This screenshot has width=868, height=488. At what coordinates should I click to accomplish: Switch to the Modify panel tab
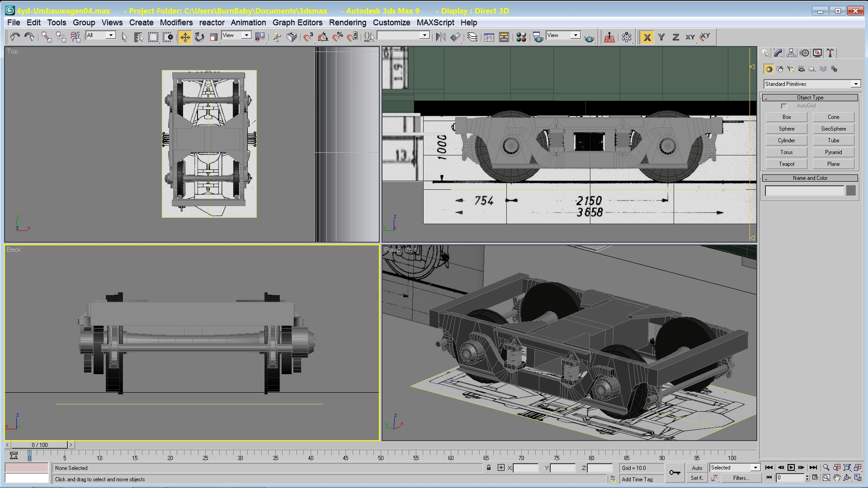click(x=778, y=53)
